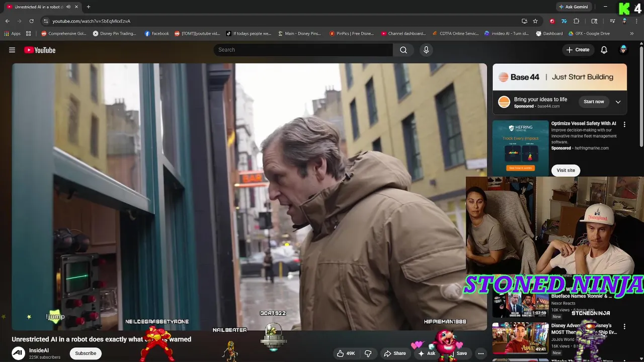Install app icon in address bar
This screenshot has height=362, width=644.
(524, 21)
